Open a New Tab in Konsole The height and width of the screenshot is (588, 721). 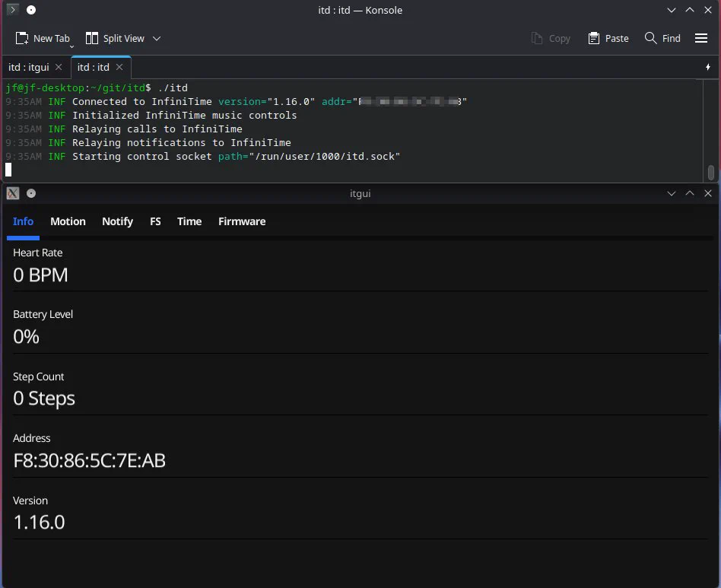(x=43, y=39)
